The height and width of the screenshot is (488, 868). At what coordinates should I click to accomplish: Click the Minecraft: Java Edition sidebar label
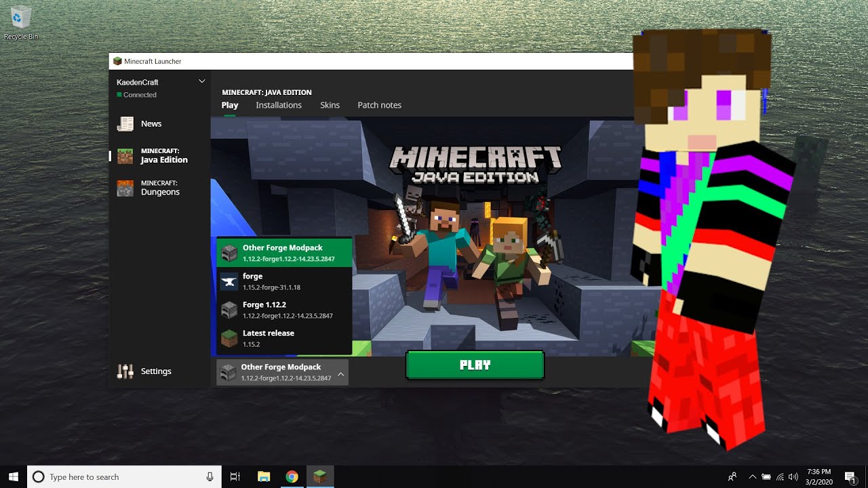pos(164,156)
